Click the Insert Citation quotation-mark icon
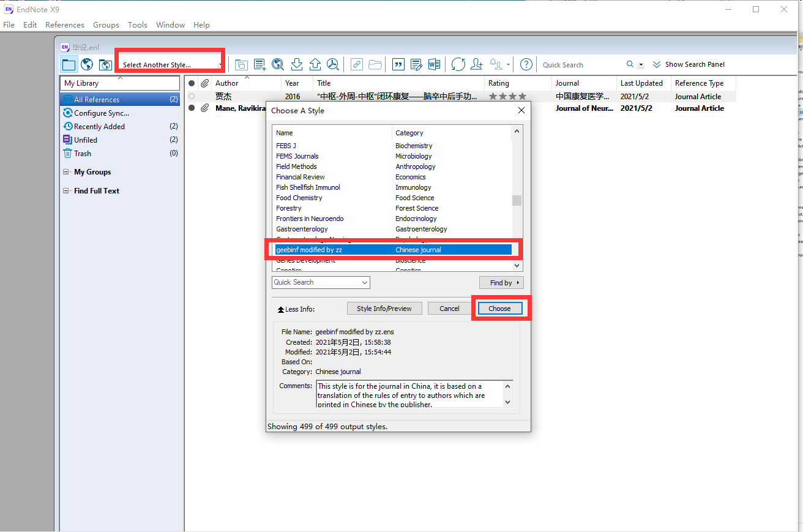Screen dimensions: 803x532 [x=398, y=64]
